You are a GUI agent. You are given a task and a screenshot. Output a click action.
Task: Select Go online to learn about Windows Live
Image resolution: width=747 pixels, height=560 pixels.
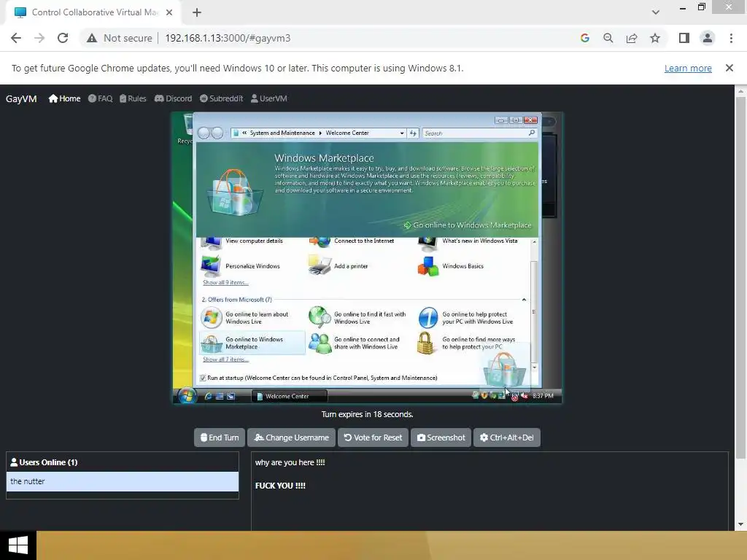click(245, 318)
